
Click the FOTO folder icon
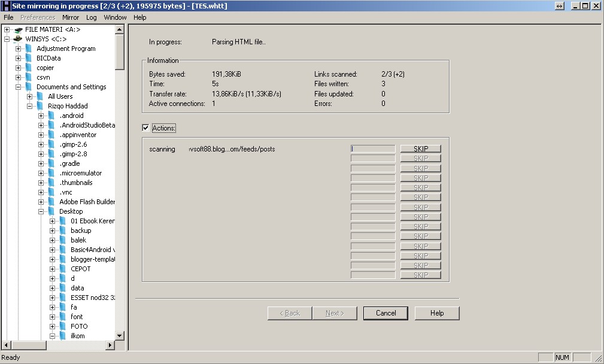pos(63,326)
